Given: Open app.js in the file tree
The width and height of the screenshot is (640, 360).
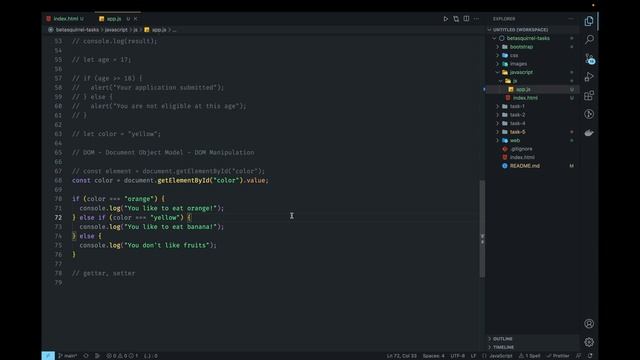Looking at the screenshot, I should (532, 89).
